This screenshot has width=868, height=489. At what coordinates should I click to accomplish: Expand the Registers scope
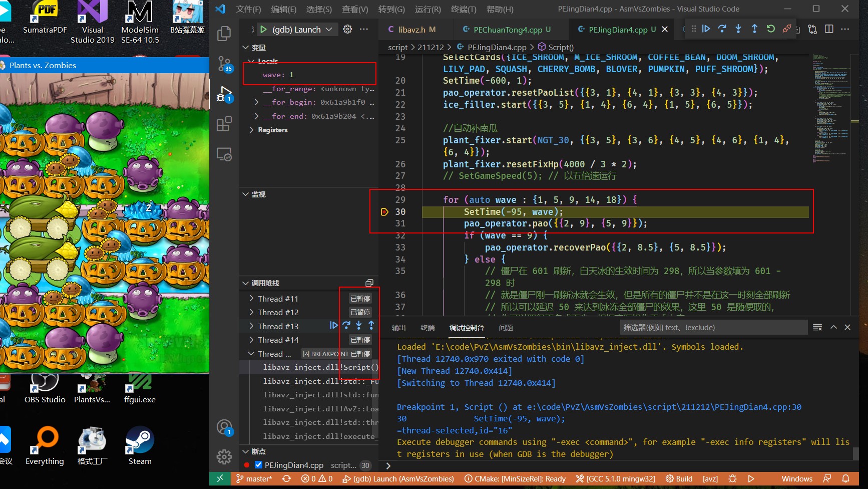pos(251,130)
